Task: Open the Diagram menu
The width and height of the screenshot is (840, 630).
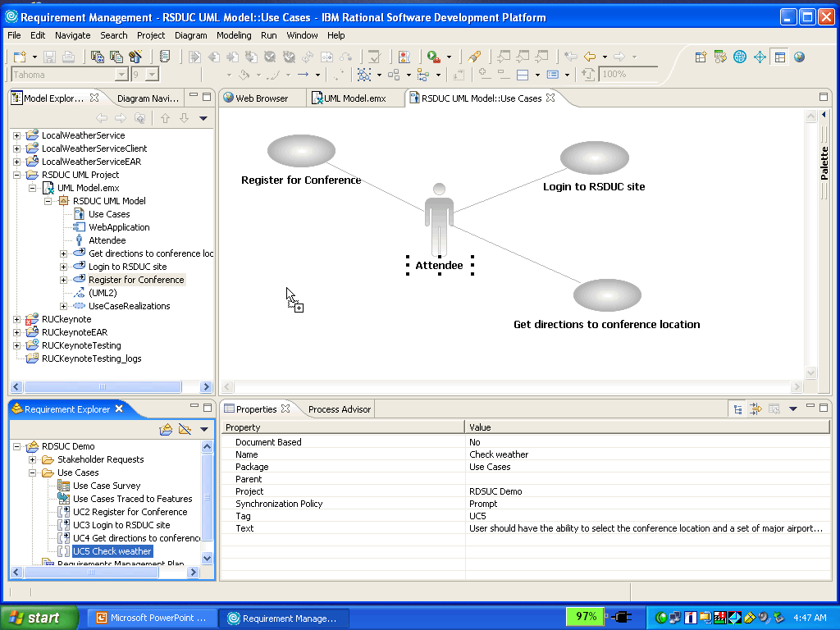Action: 190,35
